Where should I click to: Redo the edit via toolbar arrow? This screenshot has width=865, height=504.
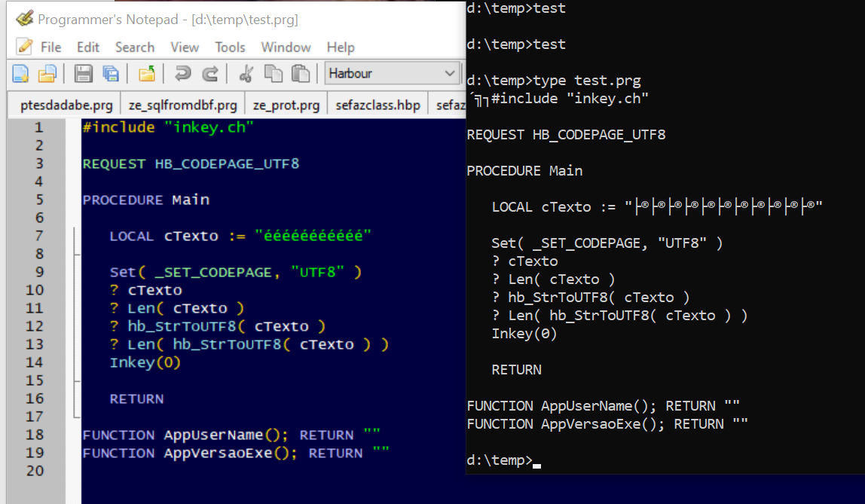point(210,73)
